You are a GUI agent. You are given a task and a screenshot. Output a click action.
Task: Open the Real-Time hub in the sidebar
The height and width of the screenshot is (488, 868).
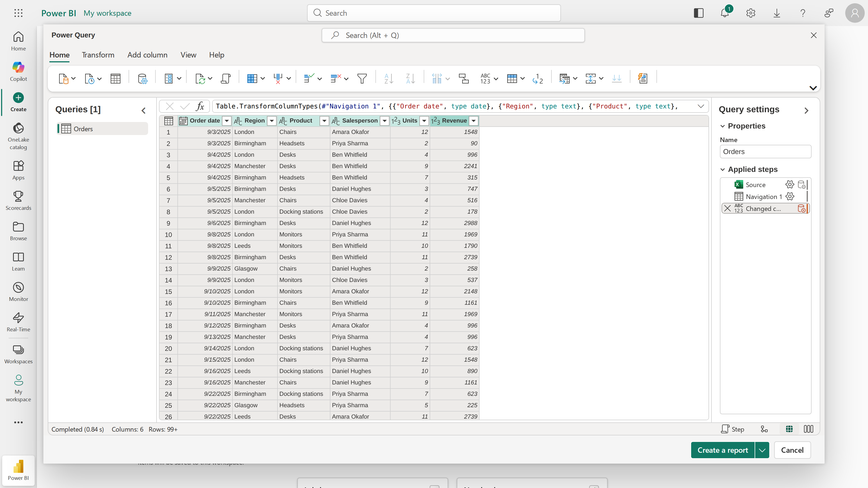(x=18, y=322)
